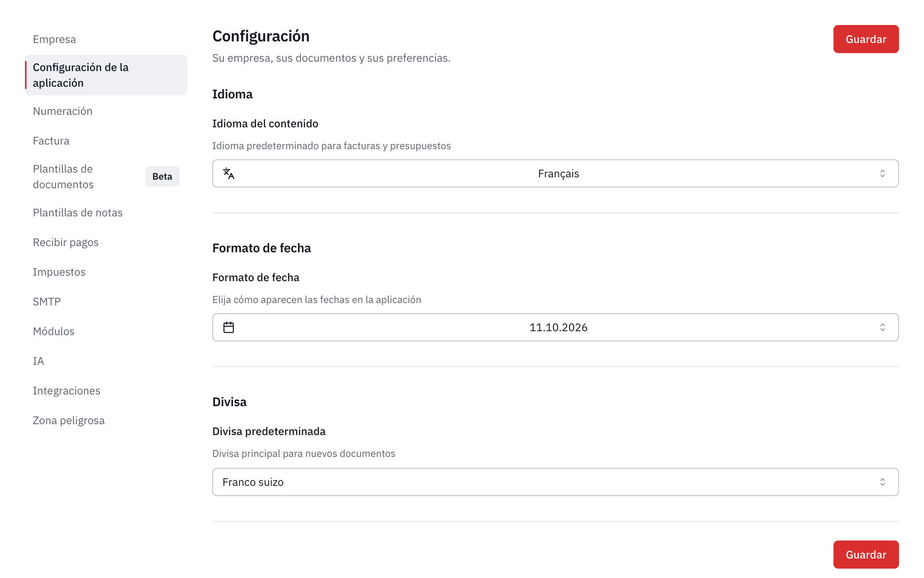Click the chevron arrows on the currency selector
This screenshot has width=924, height=578.
point(883,482)
